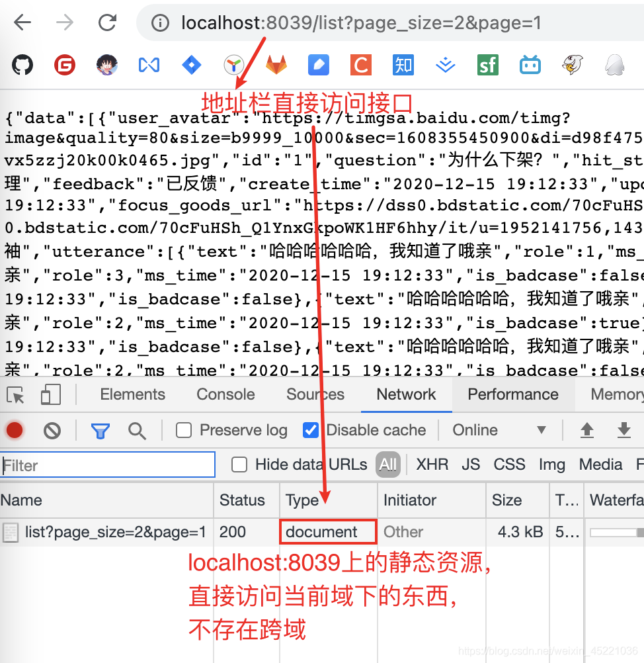This screenshot has height=663, width=644.
Task: Open the blue double-chevron bookmark
Action: [446, 65]
